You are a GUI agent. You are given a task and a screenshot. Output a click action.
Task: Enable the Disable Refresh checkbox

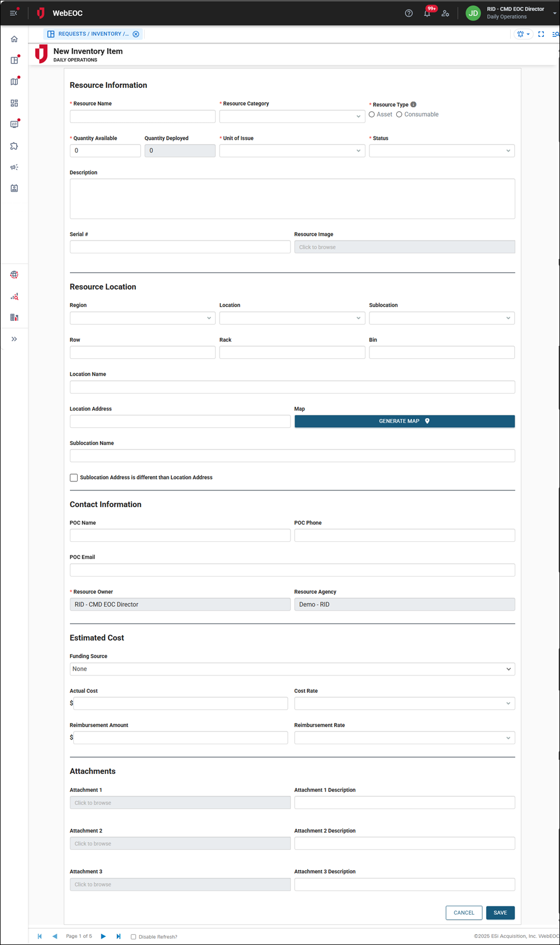[x=134, y=937]
